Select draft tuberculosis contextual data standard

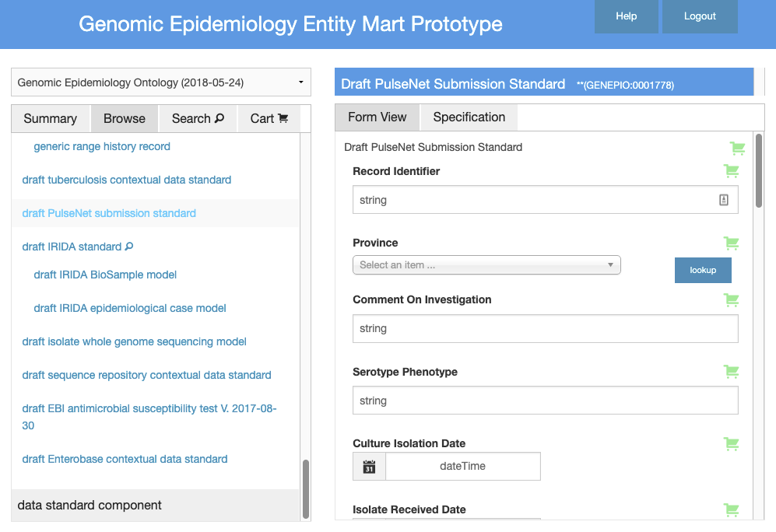127,180
